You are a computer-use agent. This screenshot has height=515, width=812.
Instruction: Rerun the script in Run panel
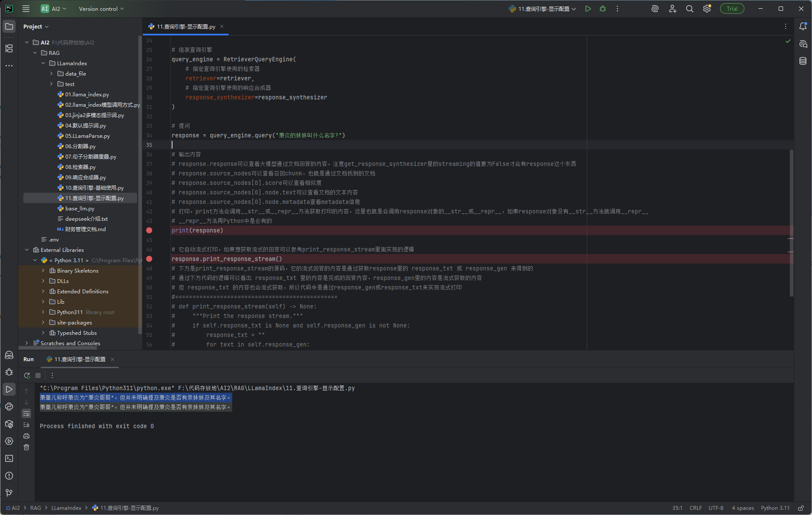[27, 375]
